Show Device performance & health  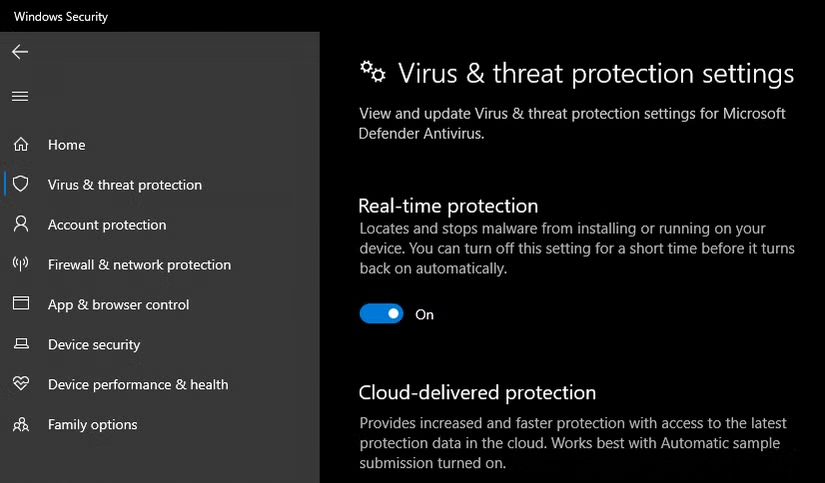click(138, 385)
